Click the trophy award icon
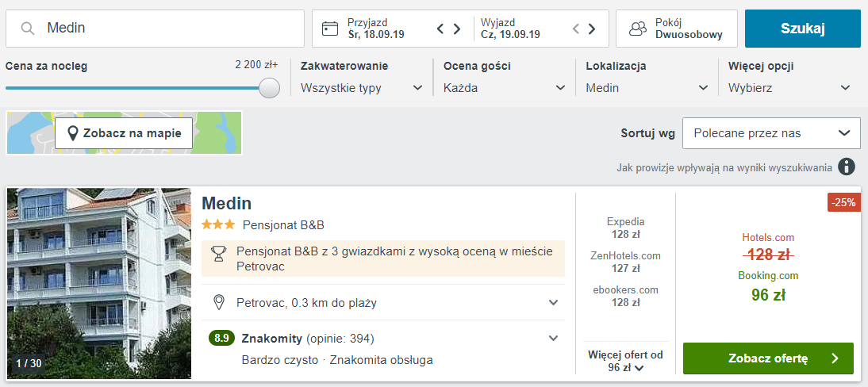The height and width of the screenshot is (387, 868). [x=219, y=254]
